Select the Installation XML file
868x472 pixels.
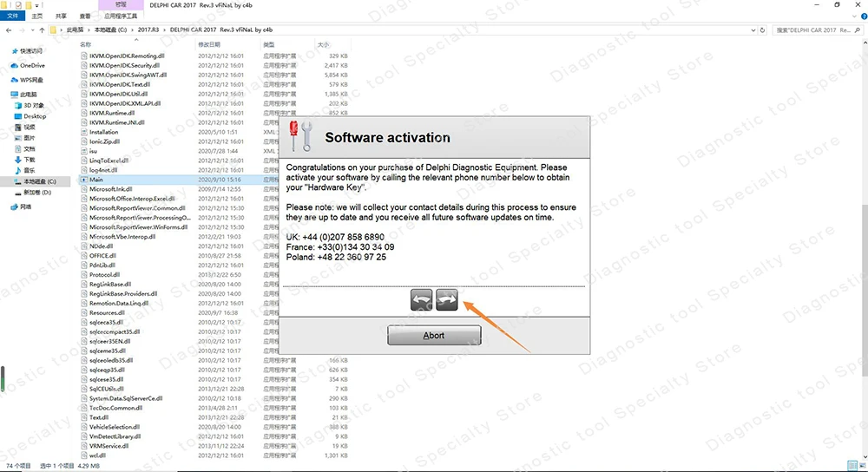(103, 132)
